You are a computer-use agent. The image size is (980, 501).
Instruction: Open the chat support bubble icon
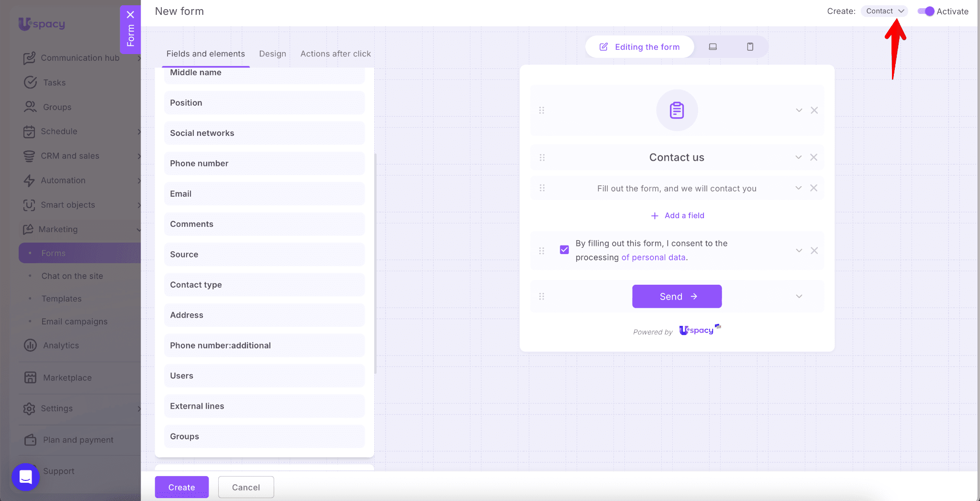coord(25,477)
